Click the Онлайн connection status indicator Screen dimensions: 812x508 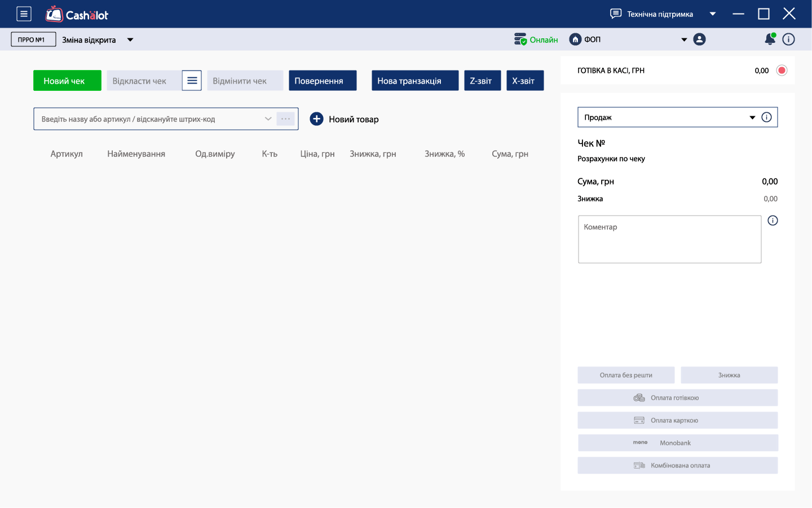coord(536,40)
